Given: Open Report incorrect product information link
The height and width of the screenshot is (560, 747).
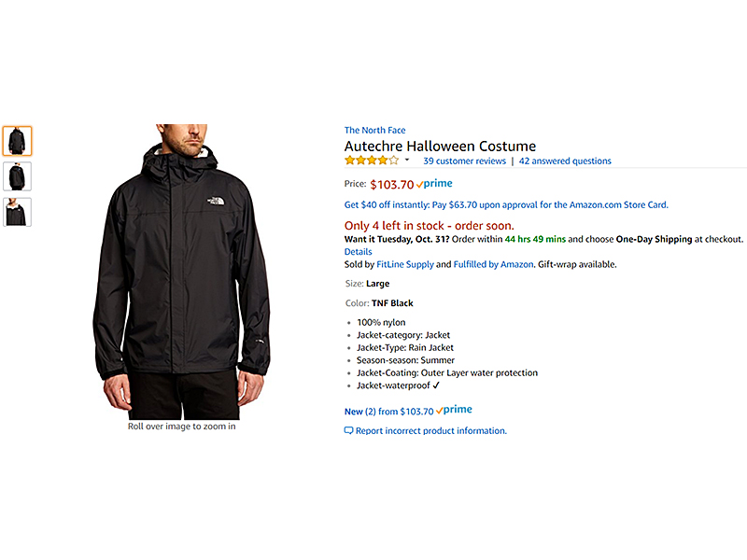Looking at the screenshot, I should [431, 430].
